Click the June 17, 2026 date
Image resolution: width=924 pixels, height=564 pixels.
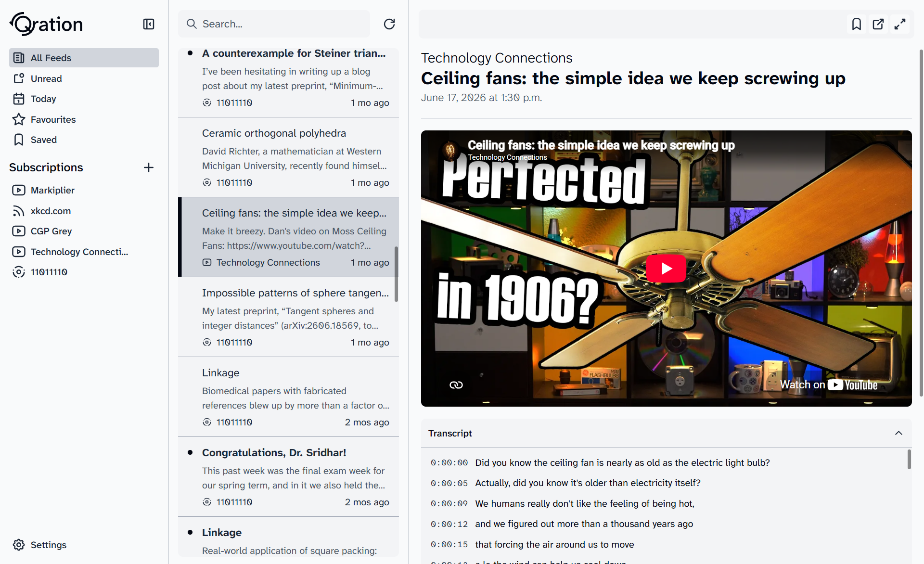[x=481, y=98]
